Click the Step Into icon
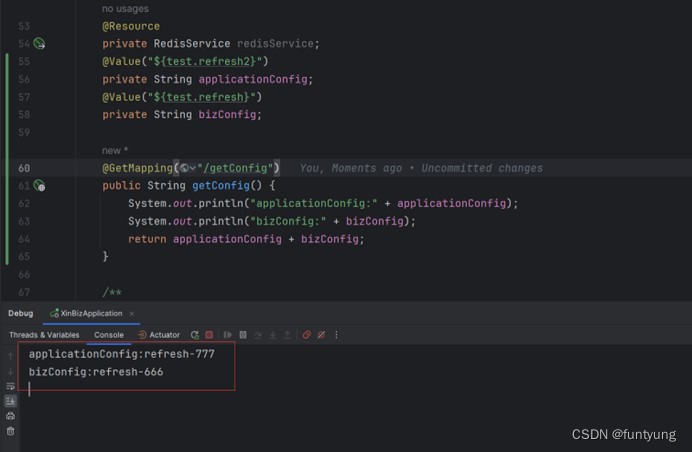The height and width of the screenshot is (452, 692). [273, 335]
